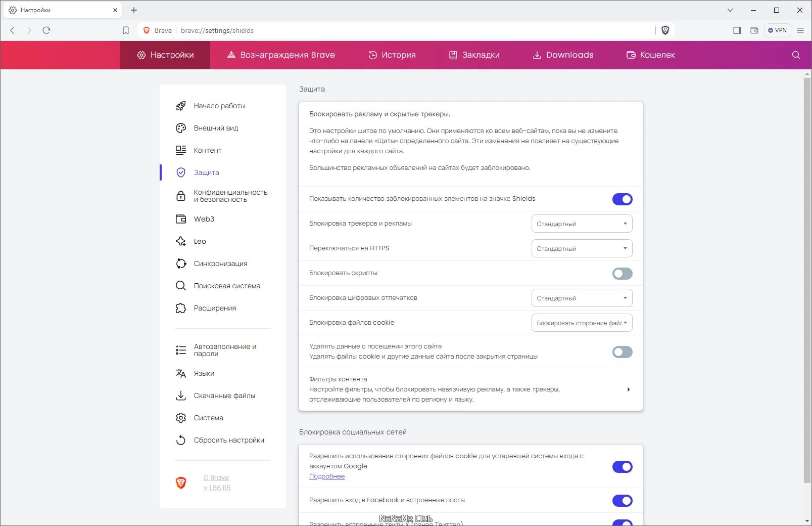Open Блокировка файлов cookie dropdown

582,323
